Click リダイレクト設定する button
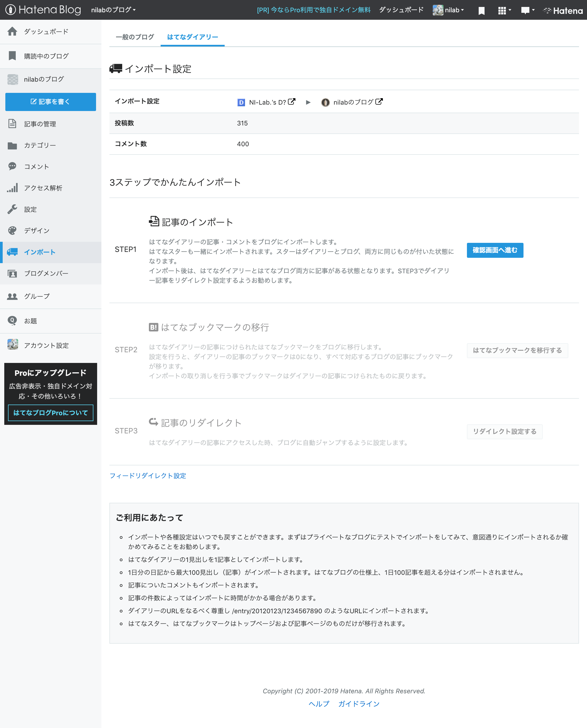Screen dimensions: 587x728 pos(505,432)
